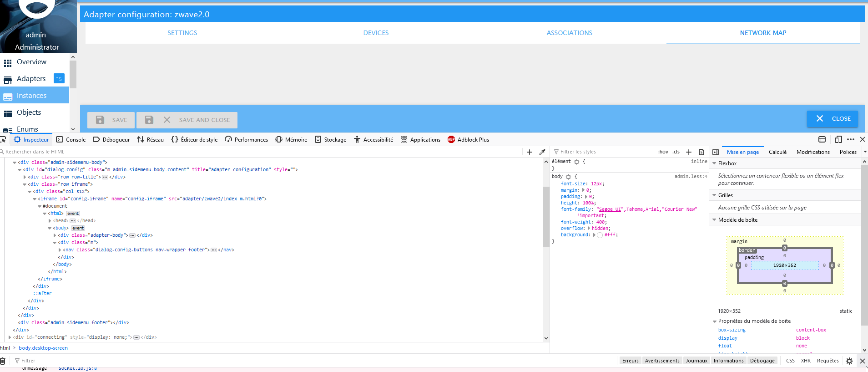868x372 pixels.
Task: Toggle the Requêtes console filter
Action: coord(828,361)
